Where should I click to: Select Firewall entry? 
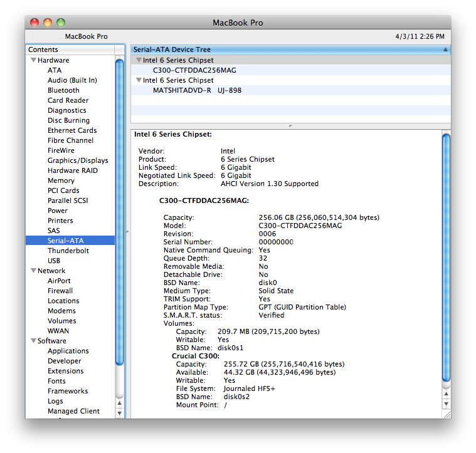point(60,291)
